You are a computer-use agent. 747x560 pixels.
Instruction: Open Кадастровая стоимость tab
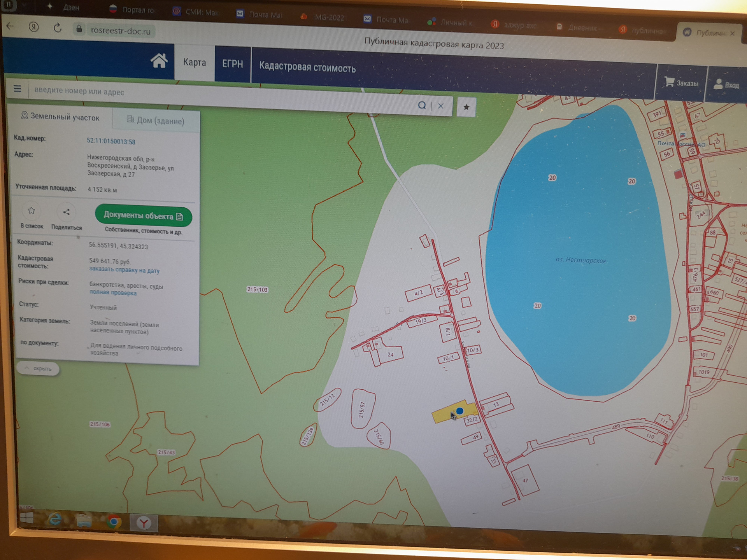pyautogui.click(x=307, y=68)
